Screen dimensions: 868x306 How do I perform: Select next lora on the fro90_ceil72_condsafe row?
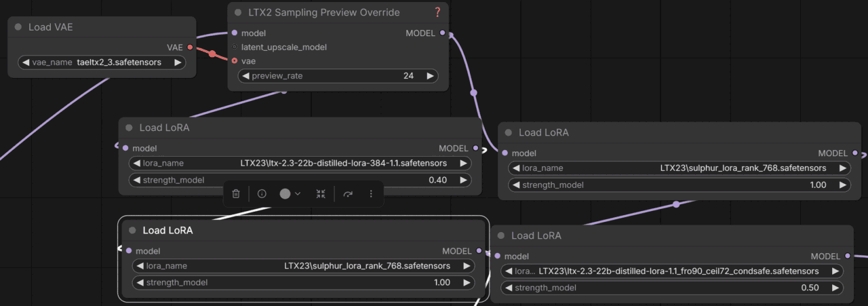coord(835,271)
